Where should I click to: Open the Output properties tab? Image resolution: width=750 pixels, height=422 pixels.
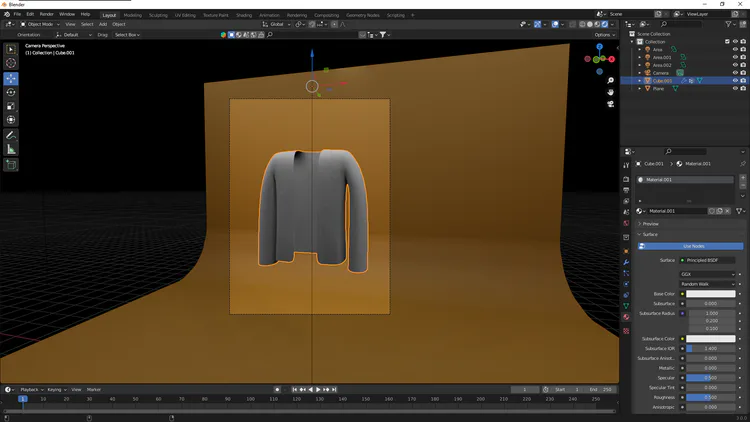[x=626, y=190]
